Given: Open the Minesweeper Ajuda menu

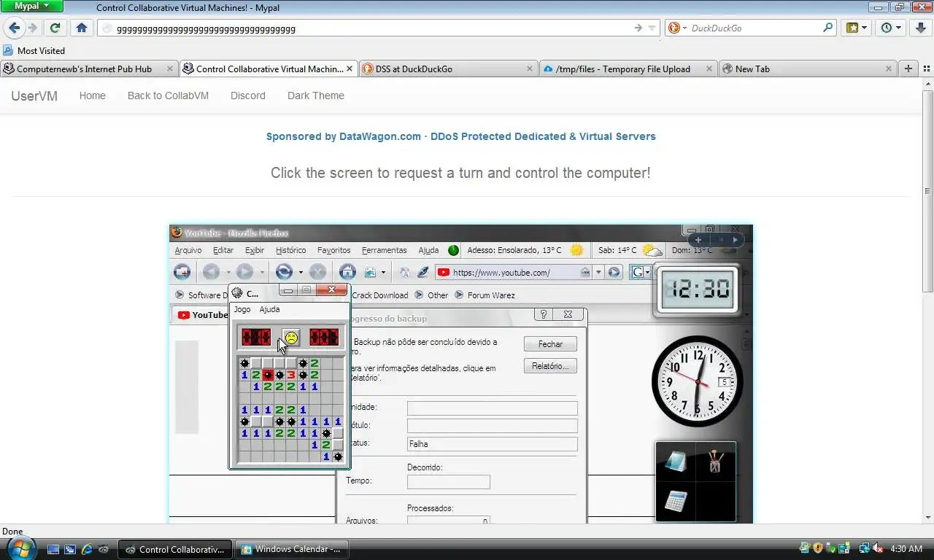Looking at the screenshot, I should pyautogui.click(x=269, y=309).
